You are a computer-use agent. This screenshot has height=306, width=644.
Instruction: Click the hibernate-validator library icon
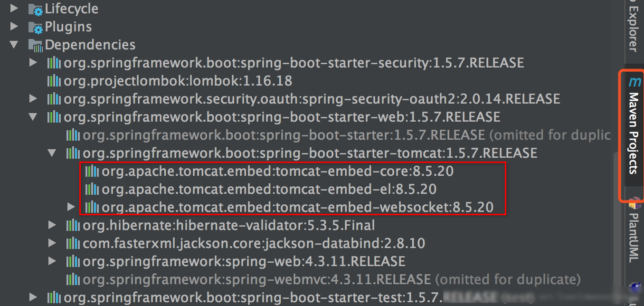(x=73, y=225)
